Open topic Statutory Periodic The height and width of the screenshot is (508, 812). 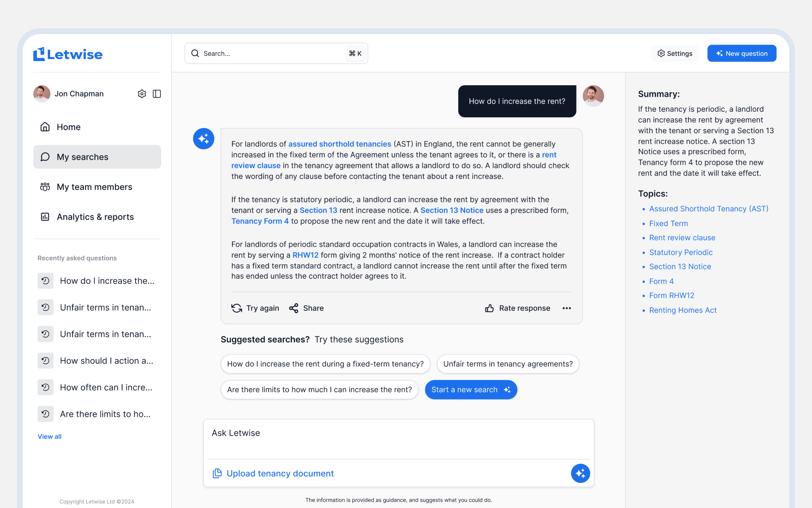point(680,252)
